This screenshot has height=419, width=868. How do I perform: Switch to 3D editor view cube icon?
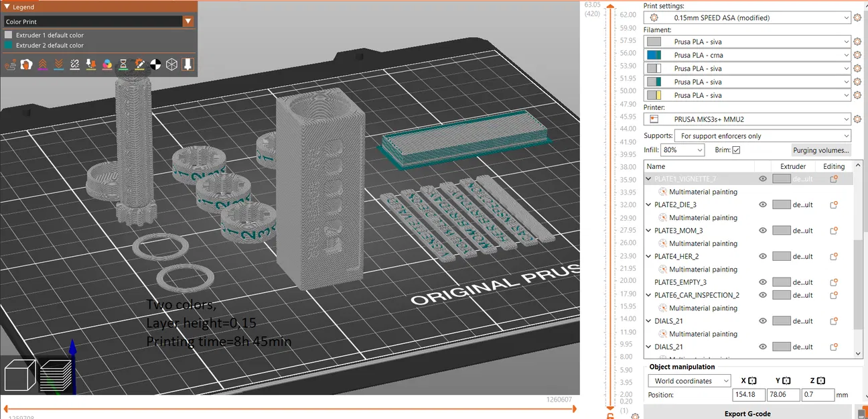point(19,375)
